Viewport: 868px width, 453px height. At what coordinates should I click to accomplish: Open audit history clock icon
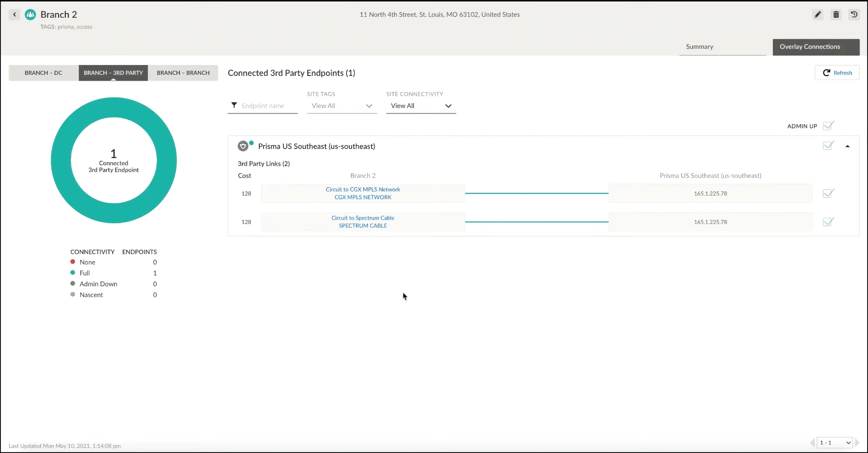click(854, 15)
